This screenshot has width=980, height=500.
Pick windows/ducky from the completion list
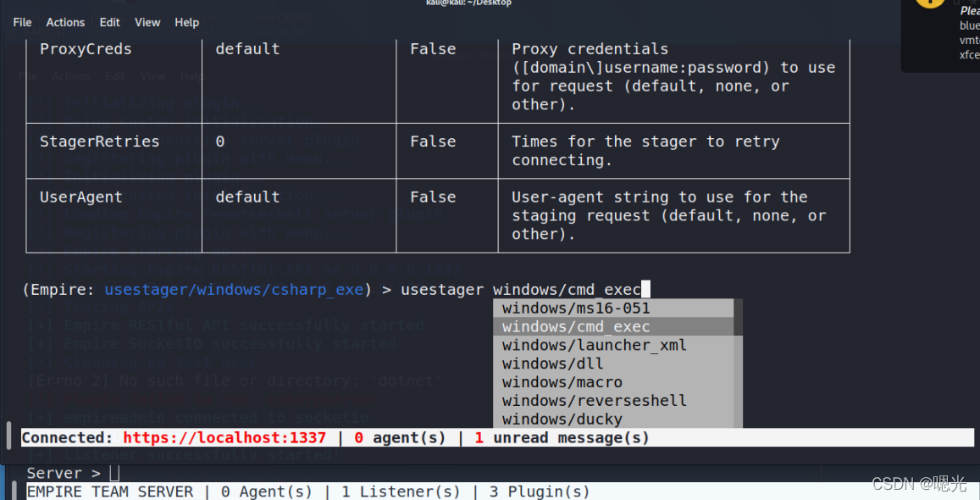(562, 419)
